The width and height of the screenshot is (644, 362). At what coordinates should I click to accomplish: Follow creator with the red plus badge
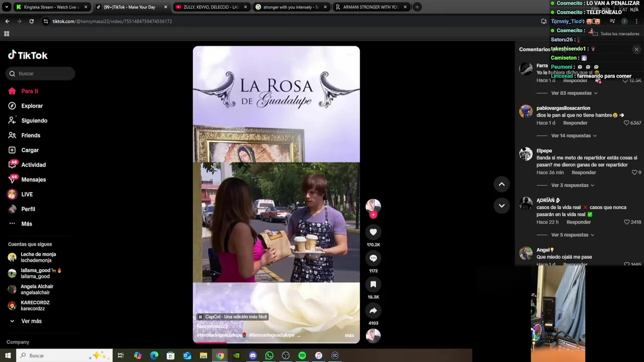pos(373,215)
